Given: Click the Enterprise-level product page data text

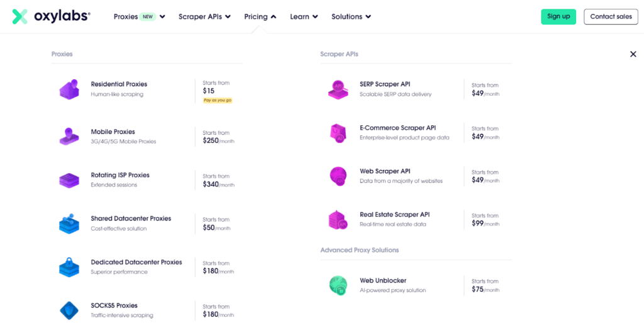Looking at the screenshot, I should coord(404,137).
